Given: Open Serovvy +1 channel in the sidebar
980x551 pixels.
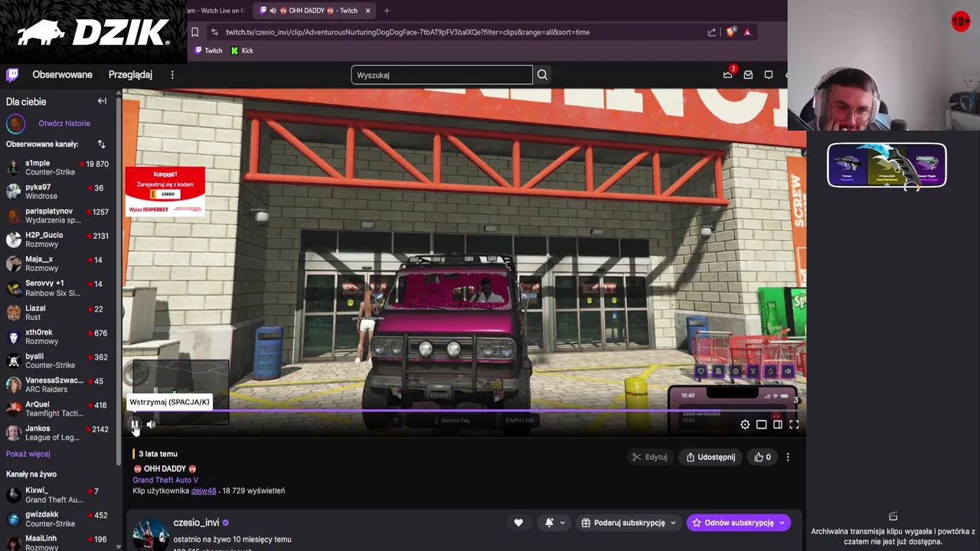Looking at the screenshot, I should [58, 288].
